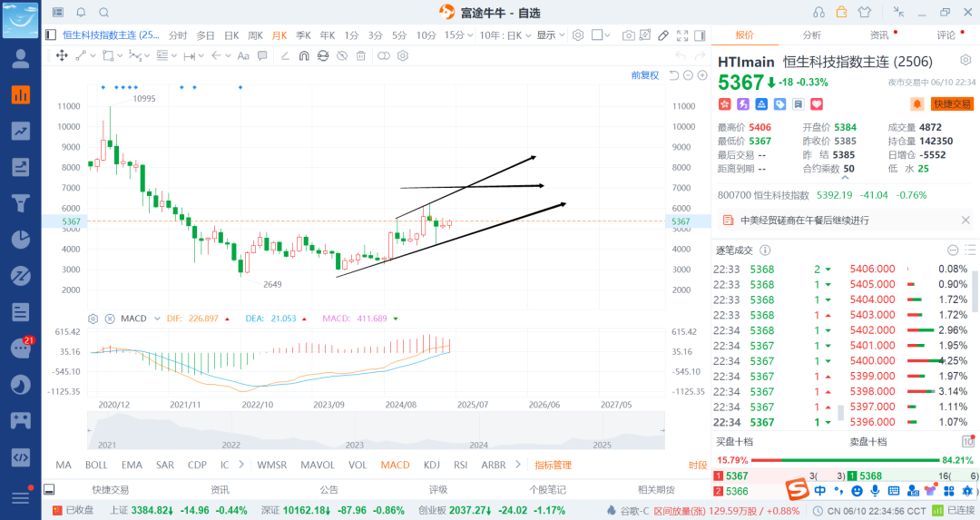Select the eraser/pen draw tool in top toolbar
Screen dimensions: 980x520
(x=663, y=35)
